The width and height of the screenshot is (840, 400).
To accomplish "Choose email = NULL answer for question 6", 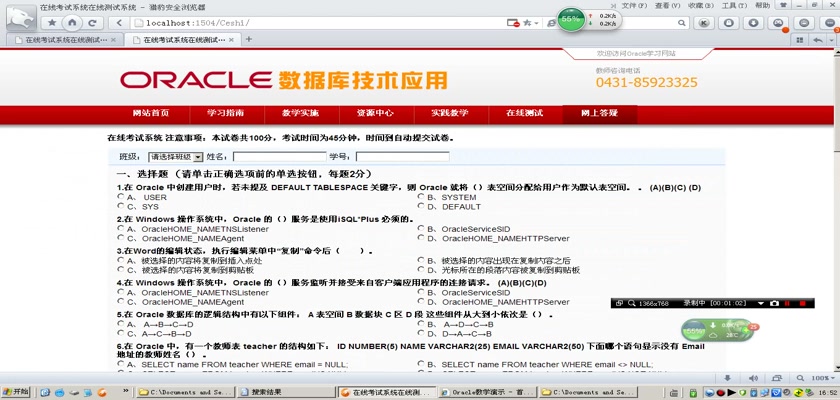I will tap(121, 364).
